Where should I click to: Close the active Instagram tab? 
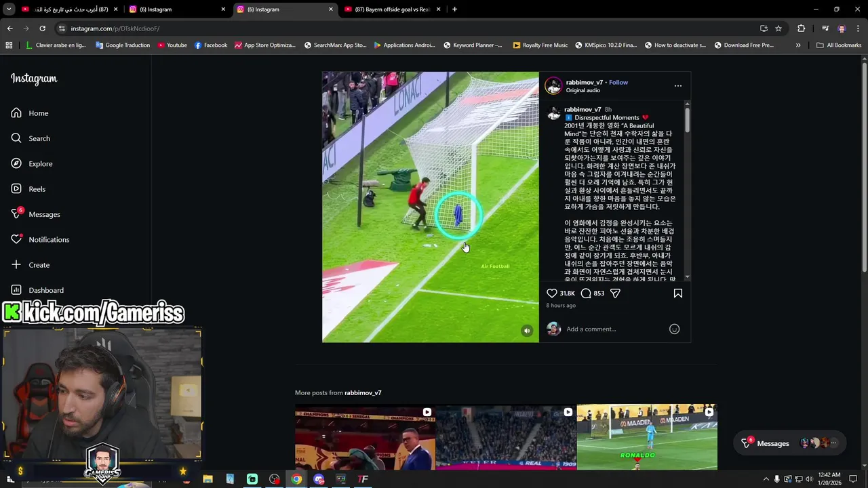coord(331,9)
